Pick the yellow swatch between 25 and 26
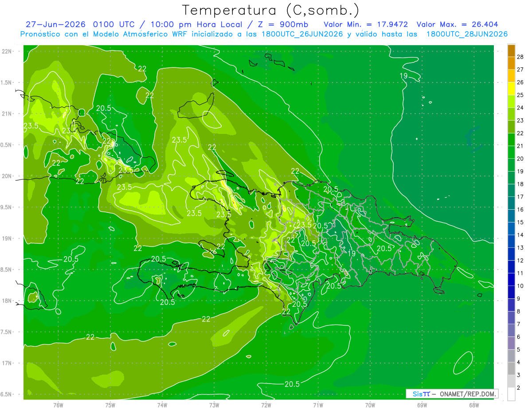The height and width of the screenshot is (411, 532). tap(511, 89)
